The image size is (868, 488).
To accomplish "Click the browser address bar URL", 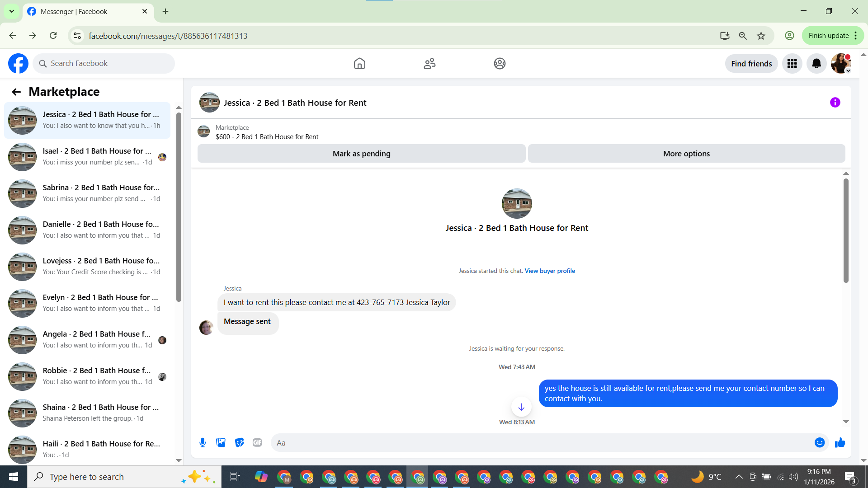I will coord(168,36).
